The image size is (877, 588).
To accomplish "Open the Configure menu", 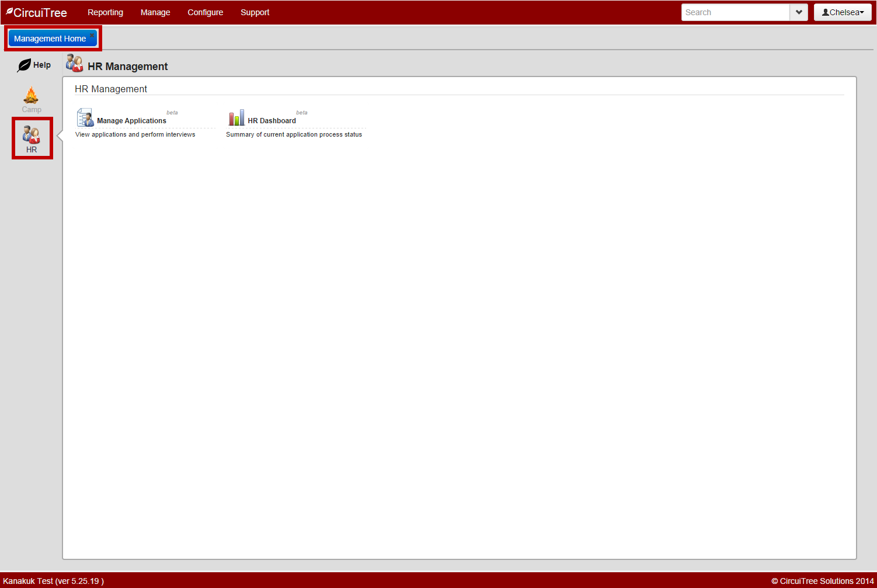I will coord(205,12).
